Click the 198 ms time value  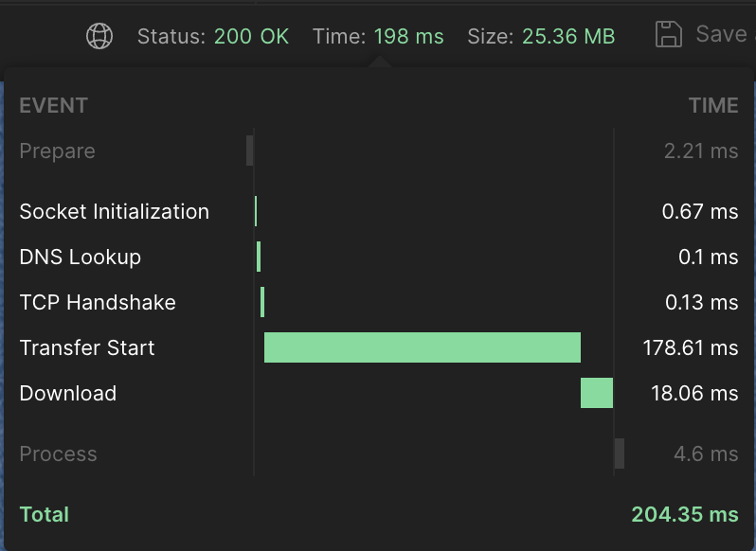(409, 37)
